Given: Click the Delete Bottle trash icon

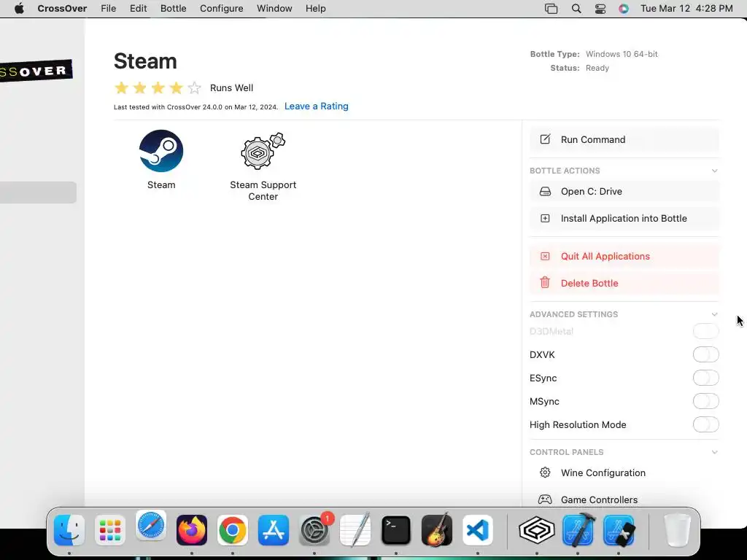Looking at the screenshot, I should (545, 282).
